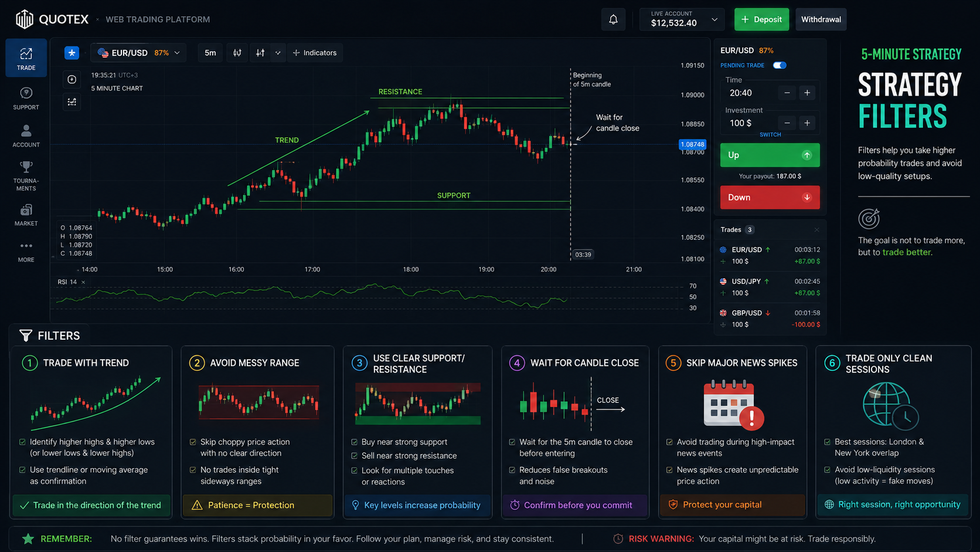Viewport: 980px width, 552px height.
Task: Open the Indicators menu
Action: pyautogui.click(x=315, y=53)
